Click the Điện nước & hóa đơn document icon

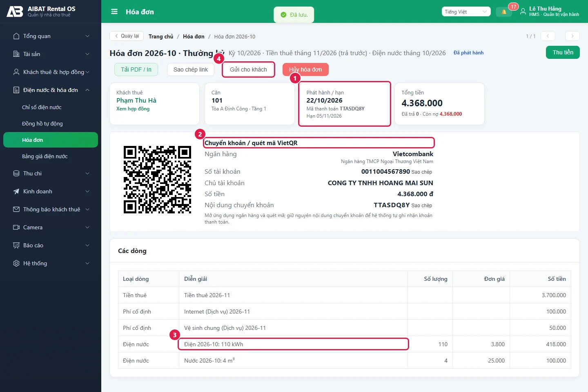[16, 90]
